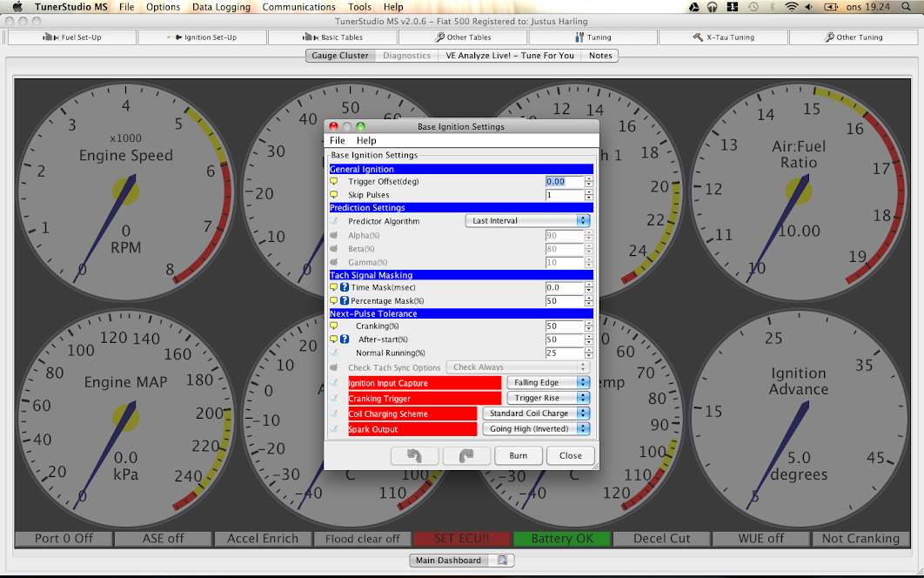Open the Fuel Set-Up toolbar menu
Image resolution: width=924 pixels, height=578 pixels.
[72, 37]
